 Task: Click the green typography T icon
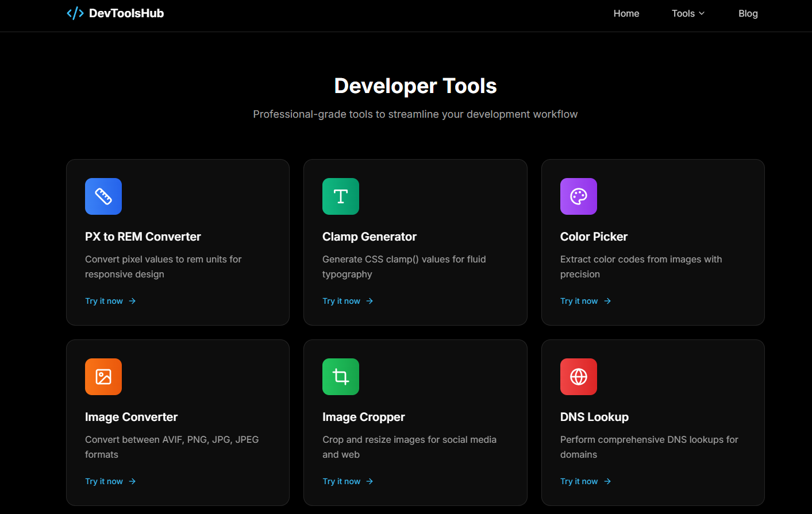pyautogui.click(x=341, y=196)
